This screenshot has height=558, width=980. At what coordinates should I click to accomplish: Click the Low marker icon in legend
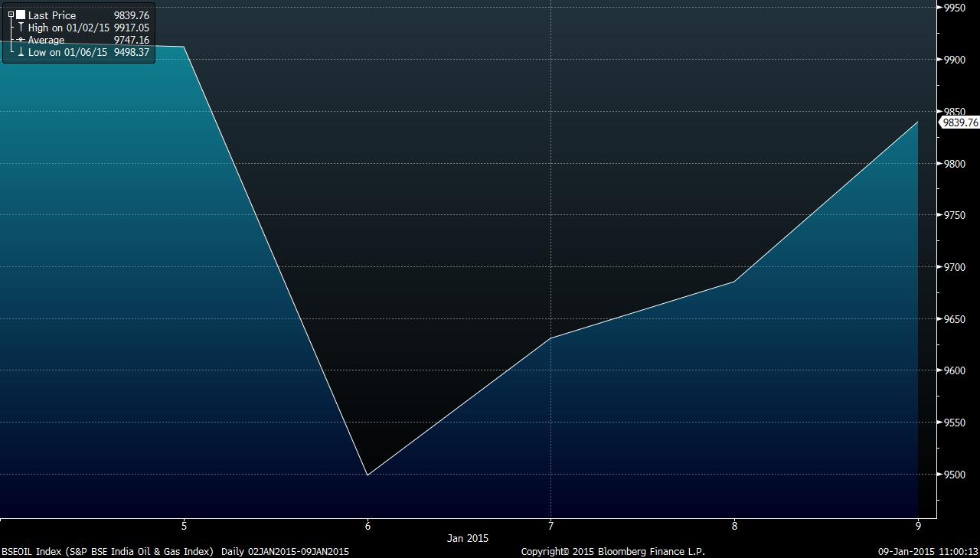click(x=21, y=52)
